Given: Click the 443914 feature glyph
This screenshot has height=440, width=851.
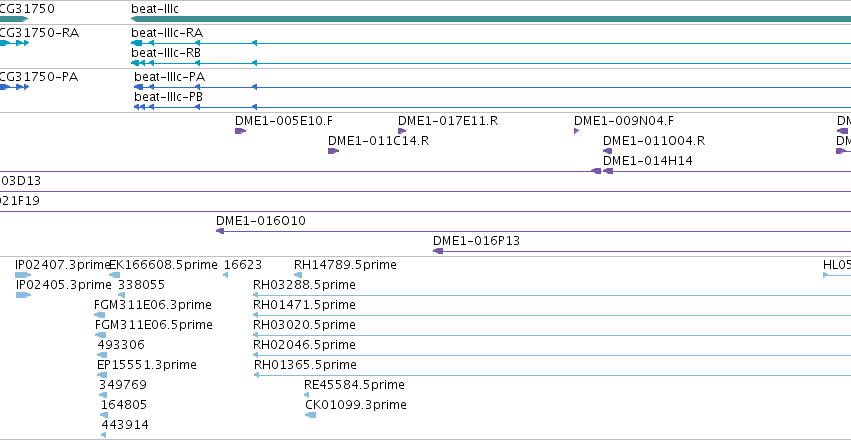Looking at the screenshot, I should 104,435.
